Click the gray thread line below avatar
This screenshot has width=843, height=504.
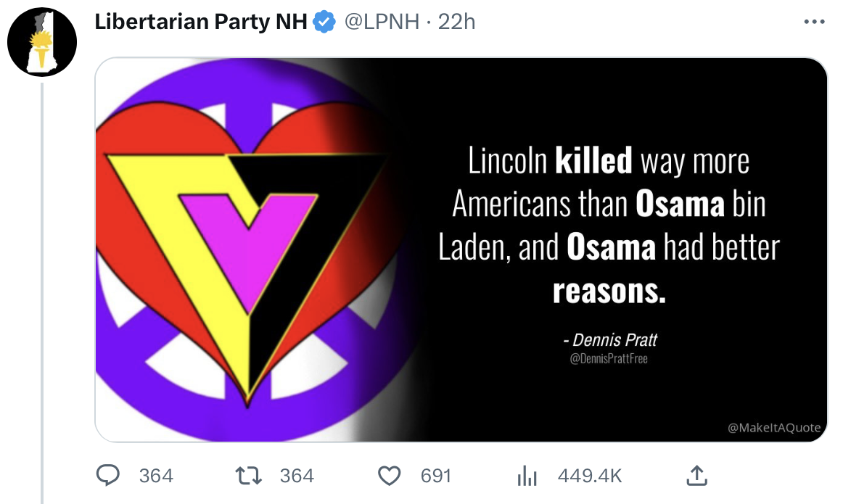pos(42,290)
